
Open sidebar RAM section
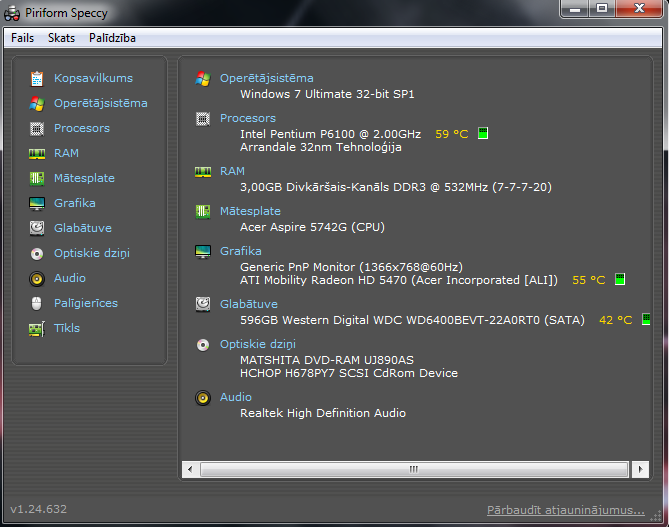point(66,153)
